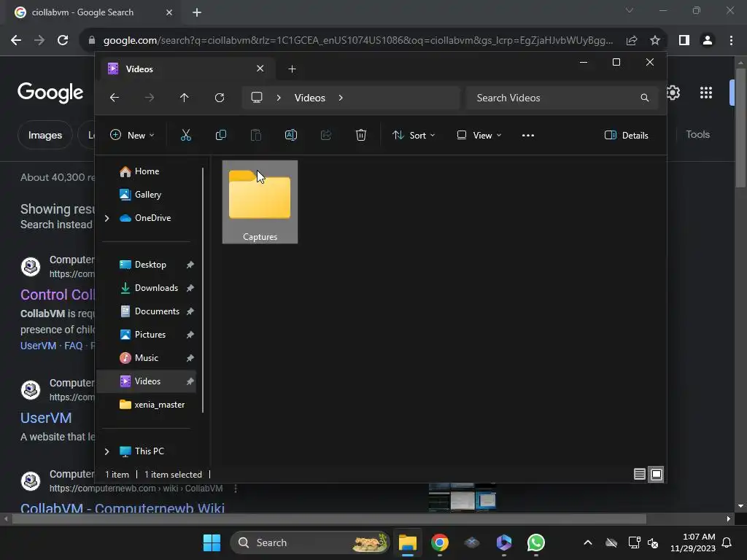Open the CollabVM - Computernewb Wiki result
The image size is (747, 560).
(123, 507)
